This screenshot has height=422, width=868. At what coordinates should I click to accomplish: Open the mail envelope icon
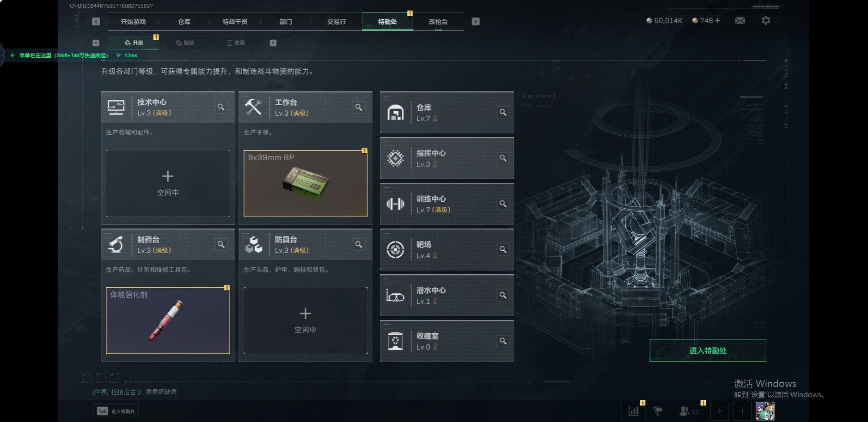(x=740, y=21)
